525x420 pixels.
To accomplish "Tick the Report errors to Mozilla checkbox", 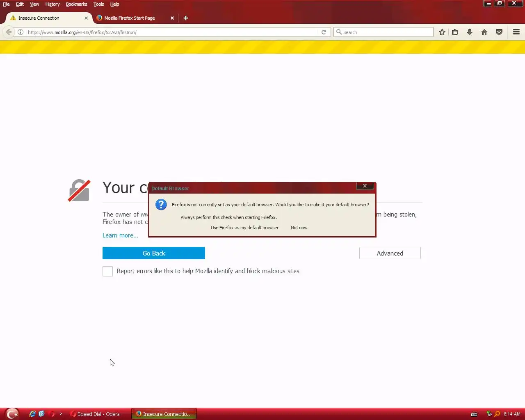I will click(107, 271).
